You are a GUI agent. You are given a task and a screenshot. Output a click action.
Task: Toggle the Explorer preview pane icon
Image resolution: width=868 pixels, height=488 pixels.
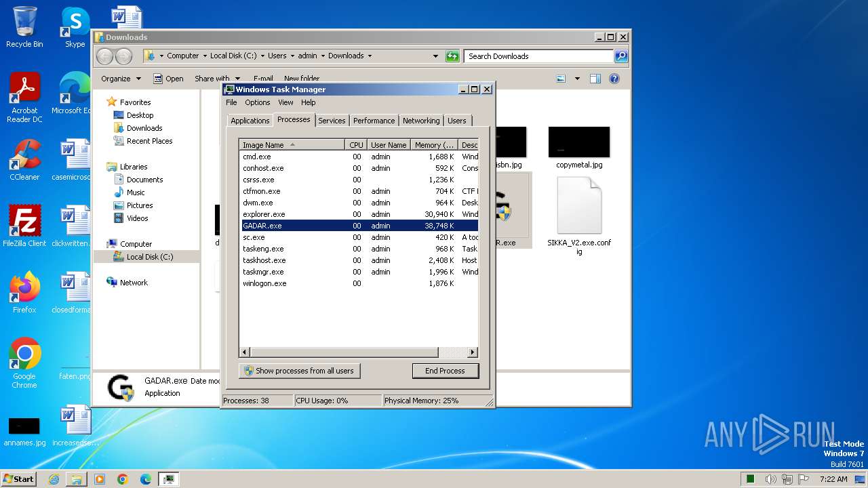point(595,79)
